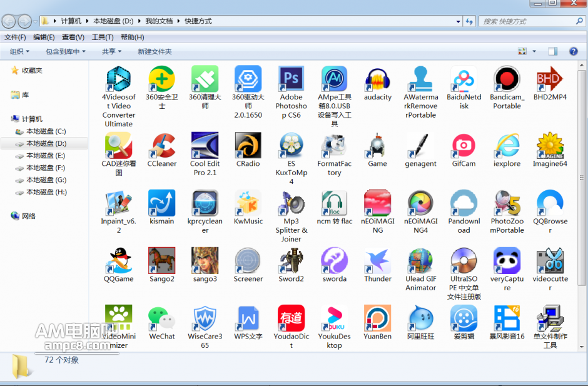Select the YoudaoDict shortcut icon

291,318
